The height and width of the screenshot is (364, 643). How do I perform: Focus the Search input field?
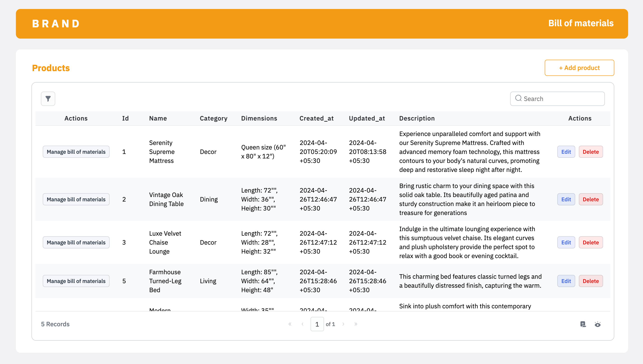[562, 99]
